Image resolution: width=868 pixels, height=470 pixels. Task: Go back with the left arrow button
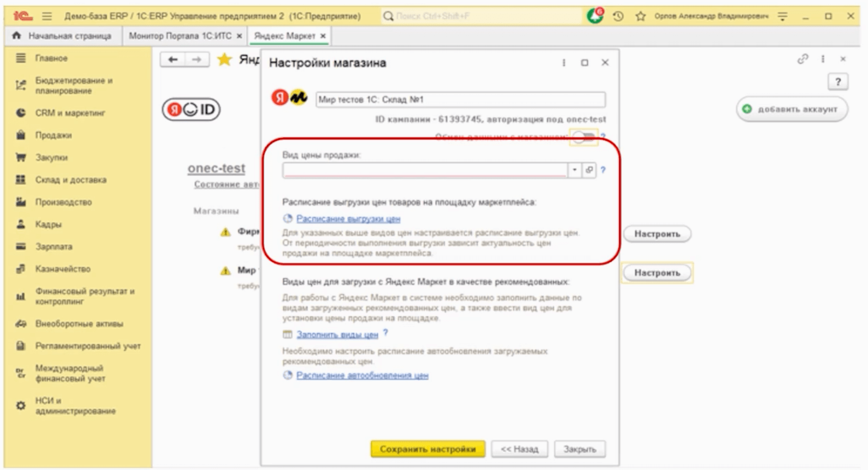click(x=172, y=60)
